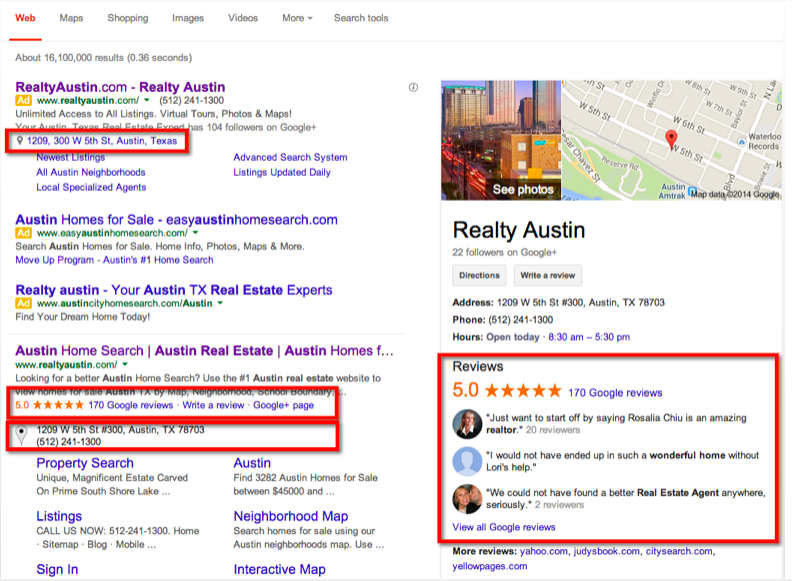Screen dimensions: 792x581
Task: Select the Web search tab
Action: click(25, 18)
